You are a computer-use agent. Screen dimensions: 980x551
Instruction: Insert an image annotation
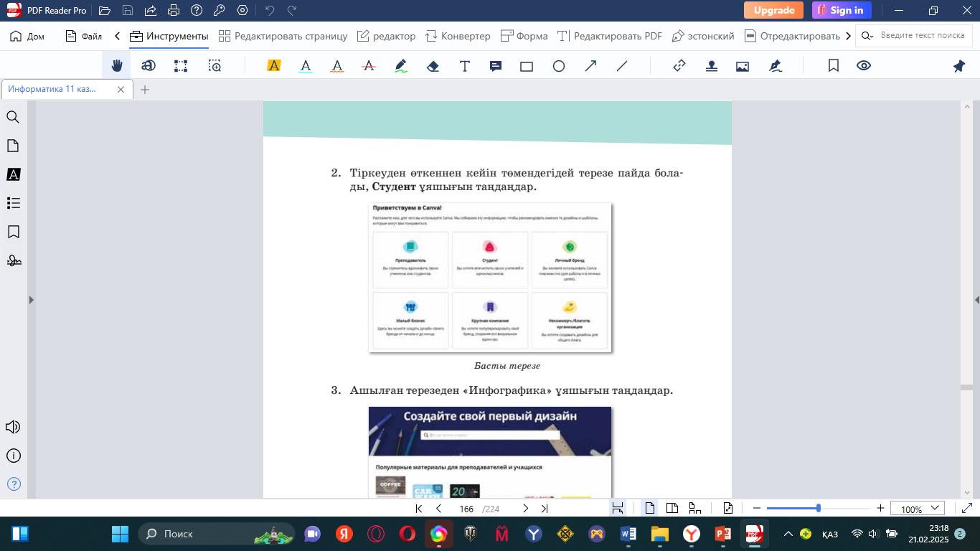click(743, 66)
